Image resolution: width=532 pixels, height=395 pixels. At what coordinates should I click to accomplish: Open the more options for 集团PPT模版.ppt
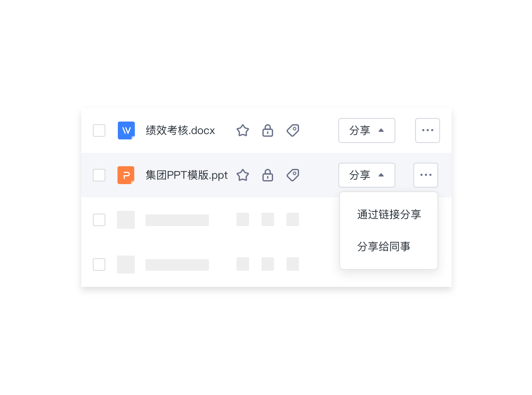pos(426,175)
